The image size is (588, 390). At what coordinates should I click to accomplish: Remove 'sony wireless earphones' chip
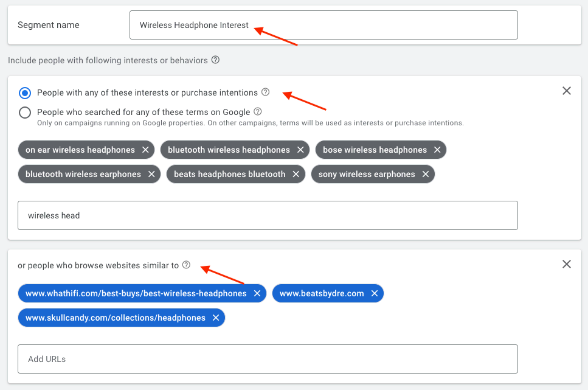pyautogui.click(x=426, y=175)
